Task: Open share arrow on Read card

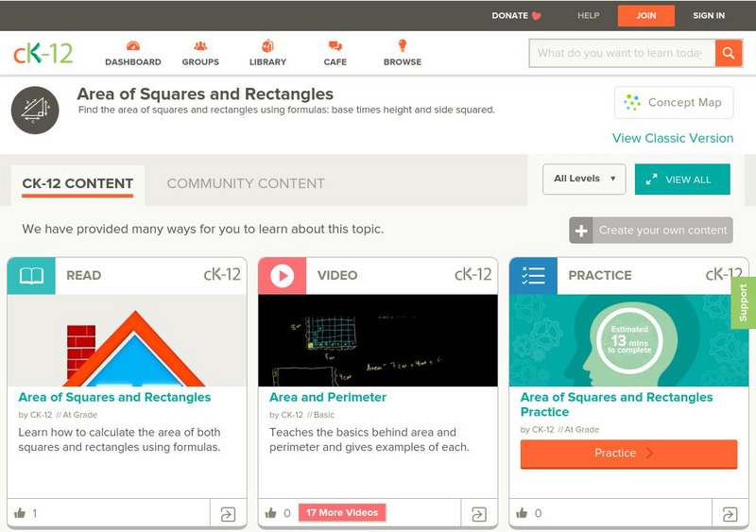Action: [x=228, y=514]
